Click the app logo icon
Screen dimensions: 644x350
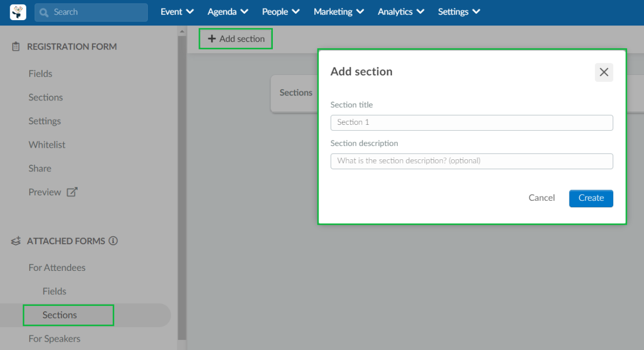tap(18, 12)
